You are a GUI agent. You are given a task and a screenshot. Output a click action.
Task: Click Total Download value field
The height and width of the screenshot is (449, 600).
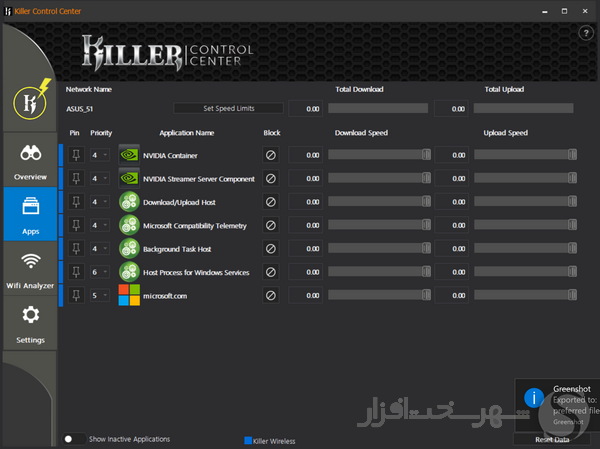click(305, 109)
